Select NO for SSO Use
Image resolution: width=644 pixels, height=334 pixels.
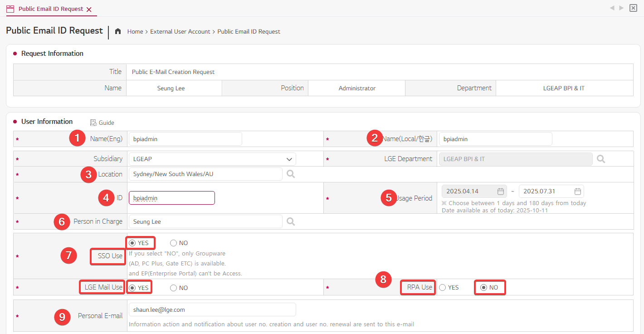click(174, 243)
